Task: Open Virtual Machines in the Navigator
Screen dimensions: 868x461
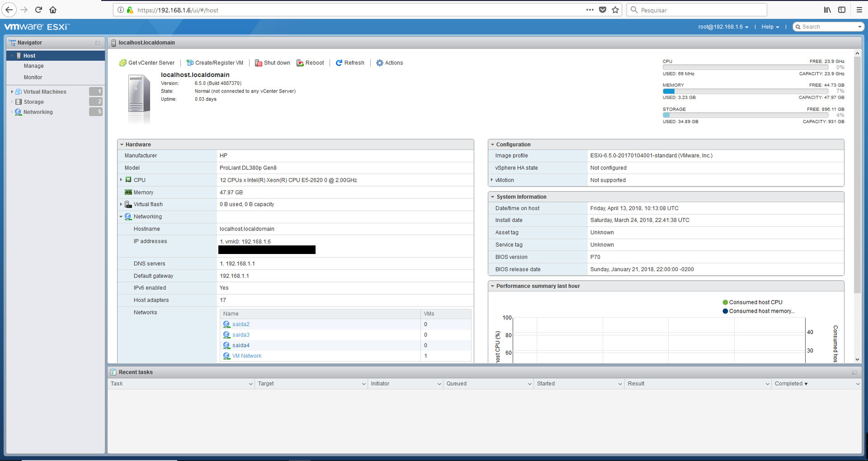Action: 45,92
